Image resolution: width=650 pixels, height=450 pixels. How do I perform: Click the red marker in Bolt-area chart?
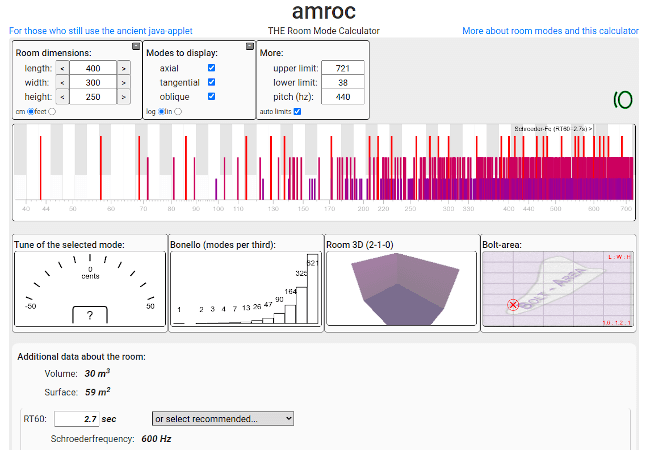[x=513, y=304]
